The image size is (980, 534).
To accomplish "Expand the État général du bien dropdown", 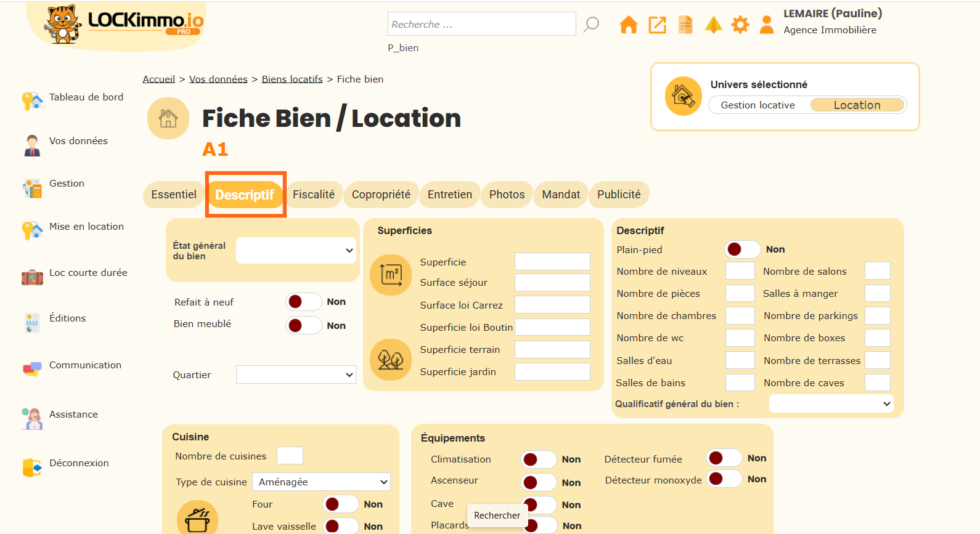I will tap(296, 251).
